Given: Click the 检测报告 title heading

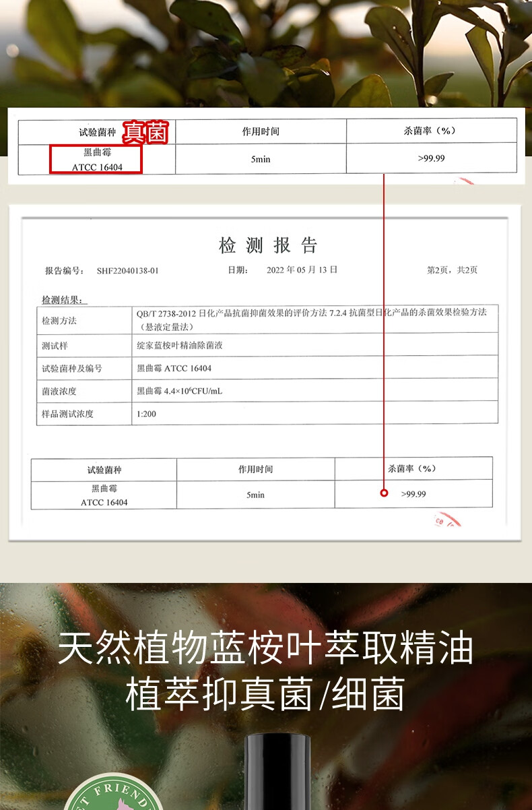Looking at the screenshot, I should 267,245.
